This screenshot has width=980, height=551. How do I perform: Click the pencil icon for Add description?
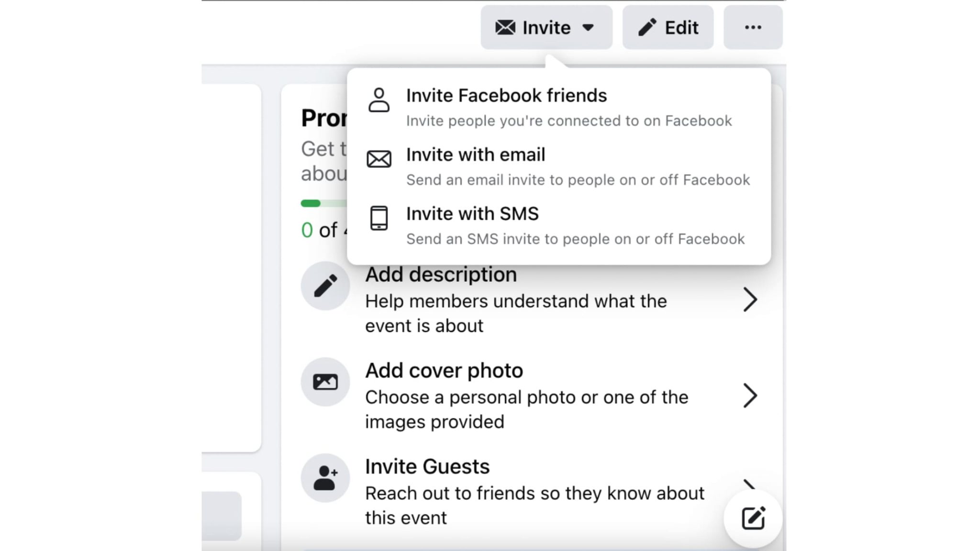325,286
